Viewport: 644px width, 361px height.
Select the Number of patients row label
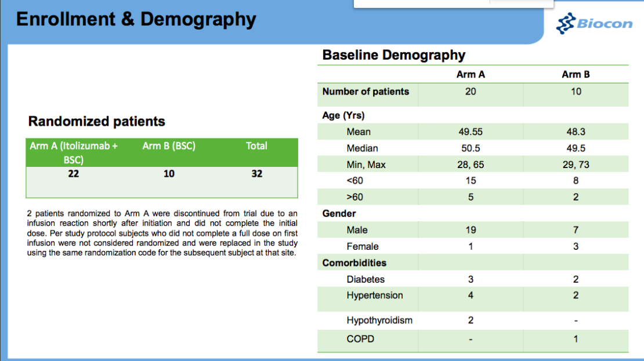366,92
